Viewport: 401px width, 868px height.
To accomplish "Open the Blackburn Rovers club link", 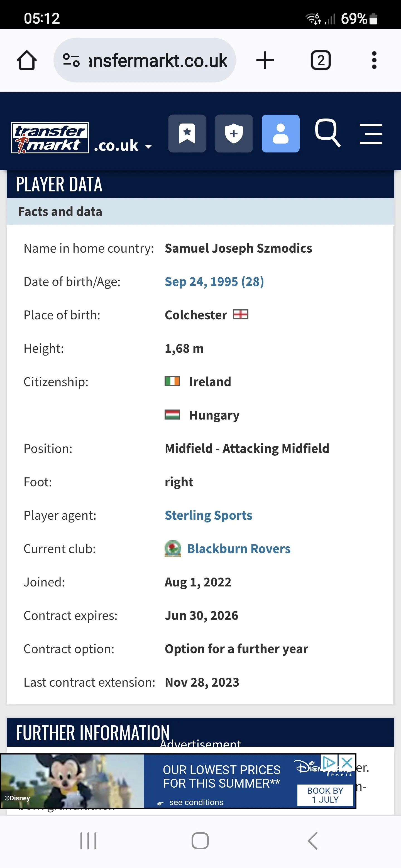I will pos(238,549).
